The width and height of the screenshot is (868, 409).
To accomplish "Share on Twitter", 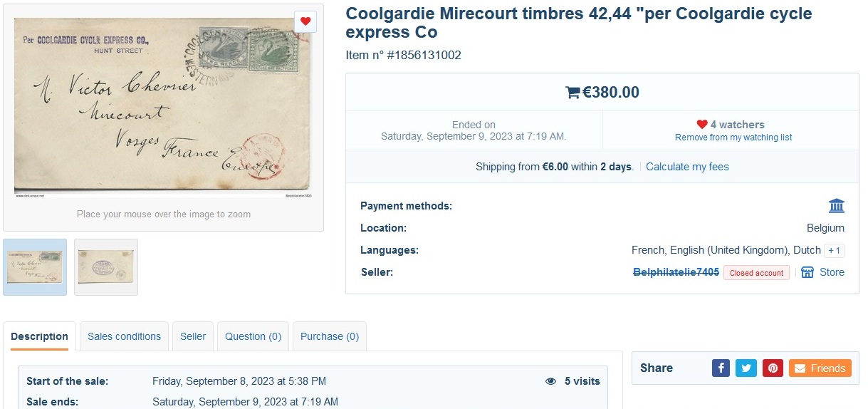I will click(x=746, y=368).
